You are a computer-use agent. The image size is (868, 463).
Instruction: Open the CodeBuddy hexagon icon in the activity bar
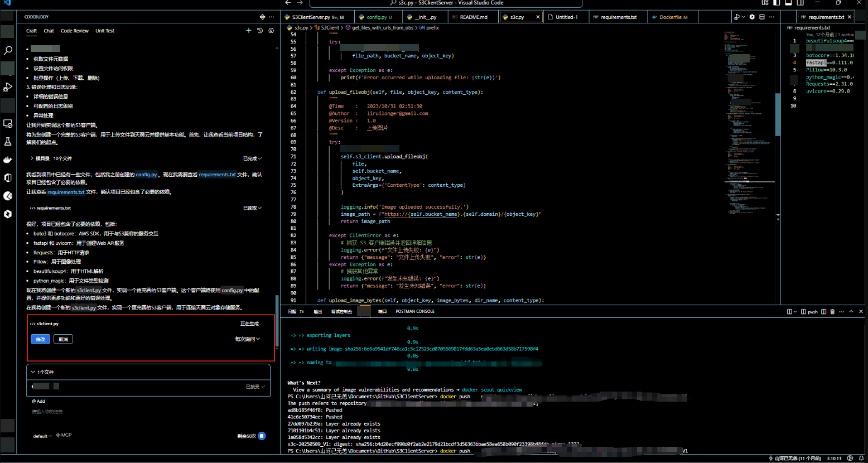pos(8,214)
